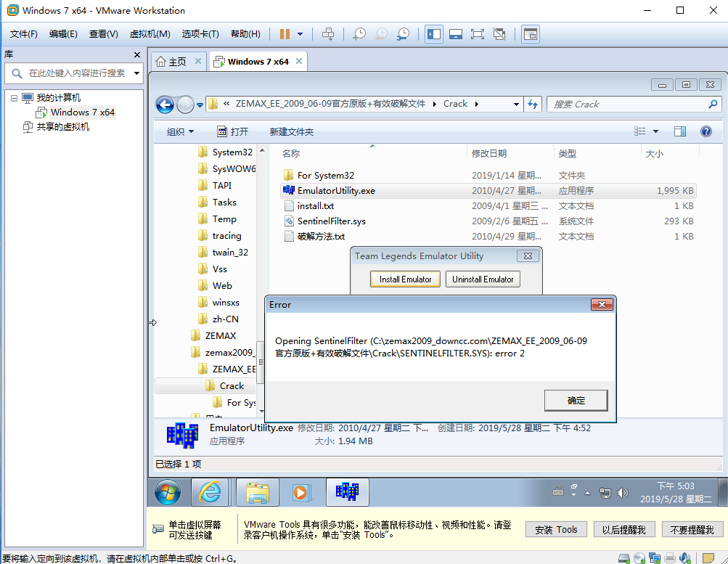Image resolution: width=728 pixels, height=564 pixels.
Task: Select the For System32 folder
Action: pos(325,176)
